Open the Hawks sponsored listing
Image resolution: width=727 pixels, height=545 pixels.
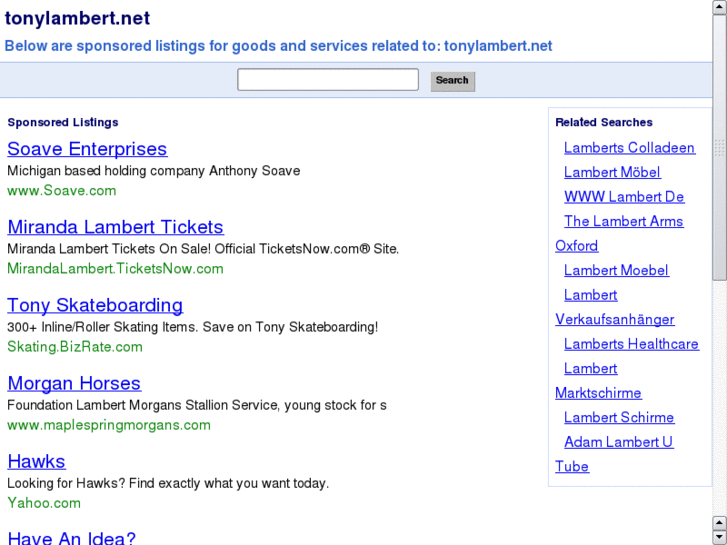point(36,462)
